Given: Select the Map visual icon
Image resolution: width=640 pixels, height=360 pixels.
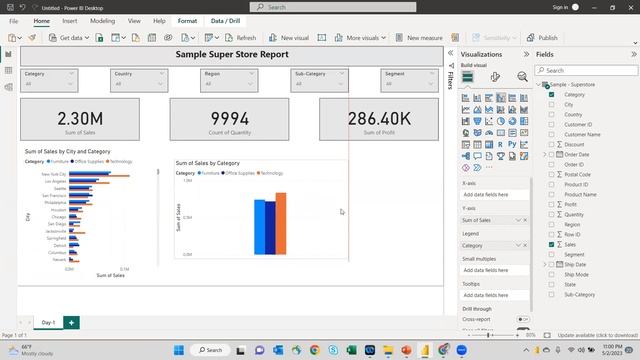Looking at the screenshot, I should [465, 133].
